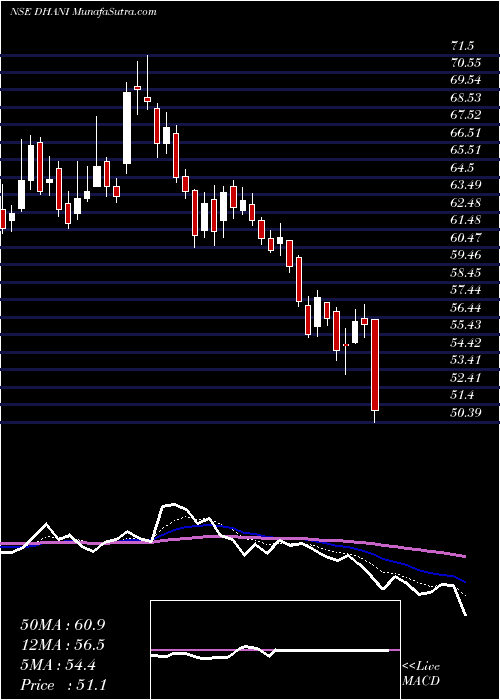Click the 50MA : 60.9 value

point(63,625)
